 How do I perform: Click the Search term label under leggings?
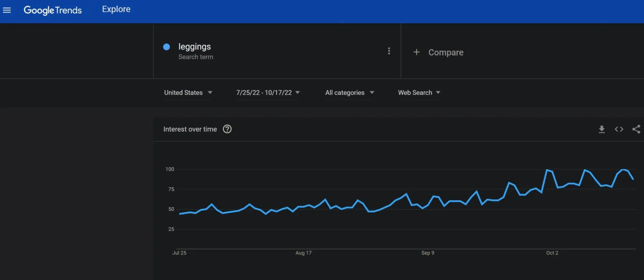[x=196, y=57]
